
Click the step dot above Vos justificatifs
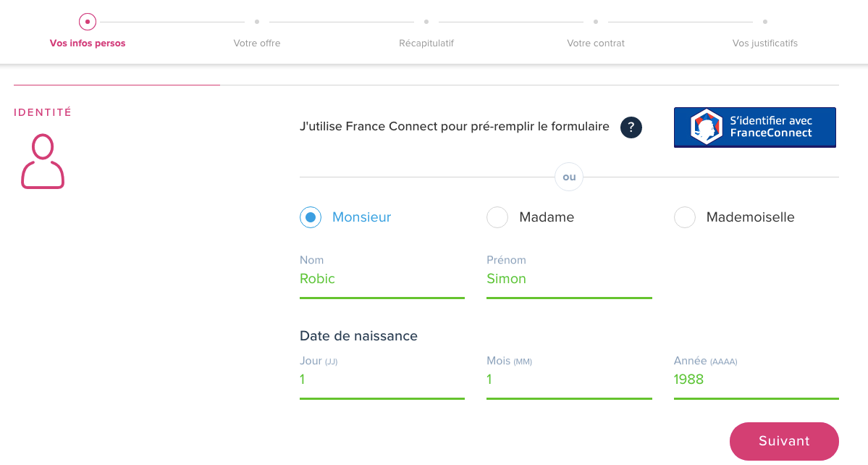click(765, 22)
